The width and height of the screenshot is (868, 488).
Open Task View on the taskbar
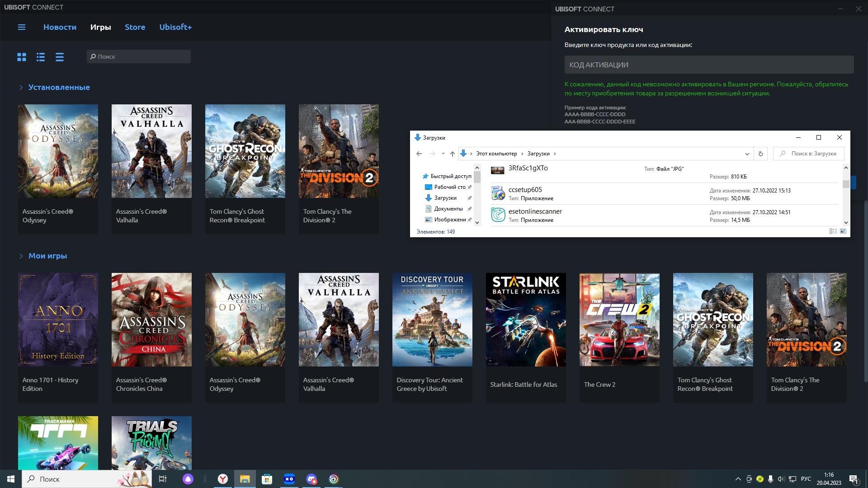(x=163, y=479)
